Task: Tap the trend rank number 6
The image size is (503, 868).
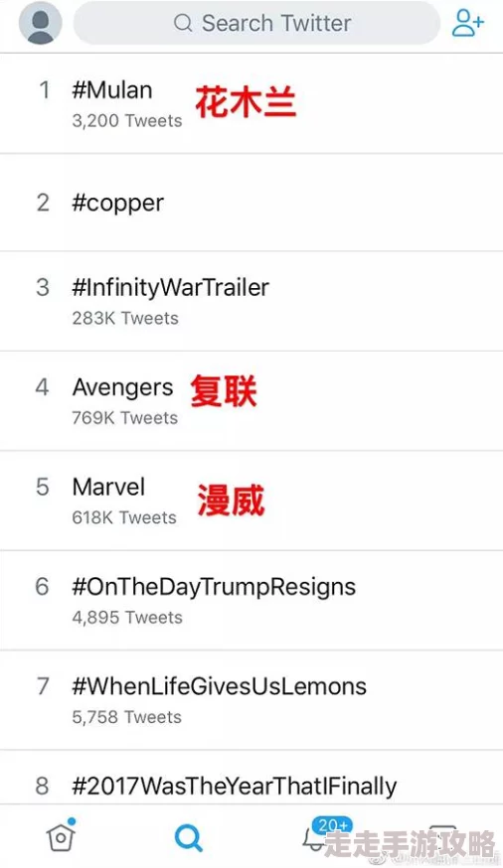Action: pos(42,587)
